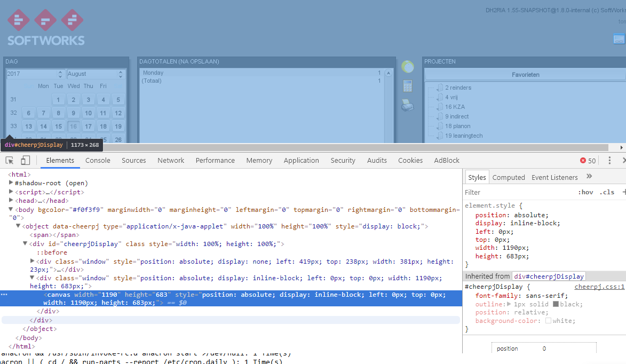Switch to the Computed styles tab
This screenshot has height=364, width=626.
pyautogui.click(x=509, y=177)
